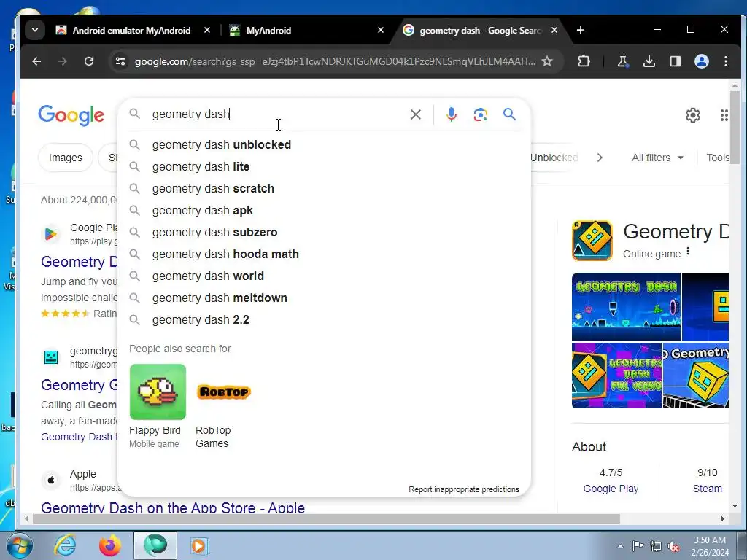The height and width of the screenshot is (560, 747).
Task: Click the network tray icon
Action: pos(656,546)
